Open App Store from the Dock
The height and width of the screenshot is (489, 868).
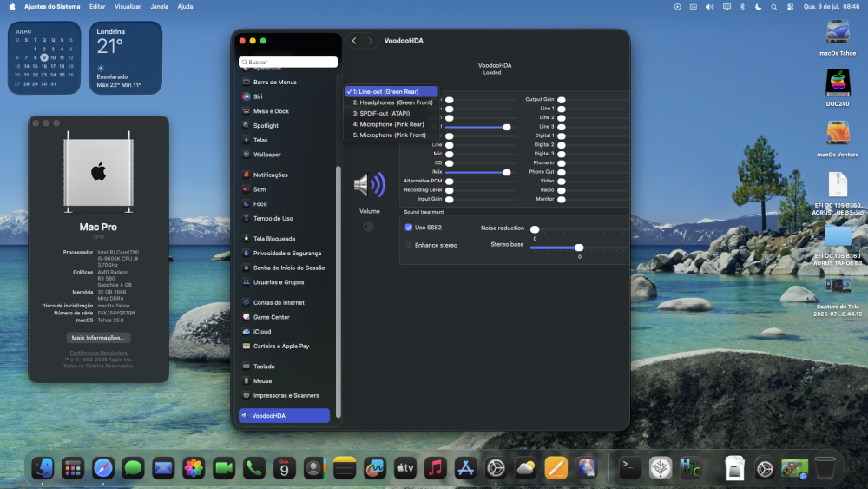click(x=465, y=468)
